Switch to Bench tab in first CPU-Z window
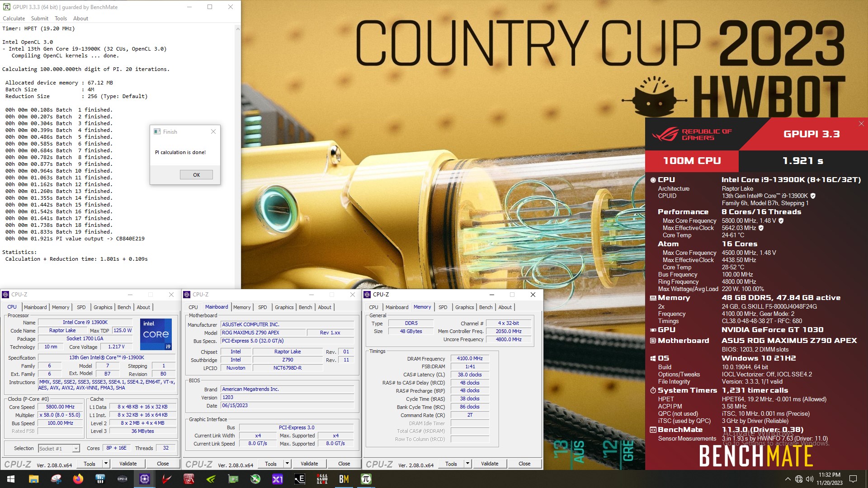The height and width of the screenshot is (488, 868). pos(124,307)
